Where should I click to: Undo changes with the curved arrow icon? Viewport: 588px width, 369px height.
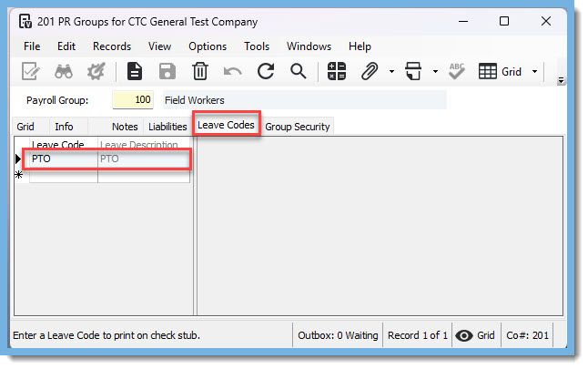click(x=232, y=71)
